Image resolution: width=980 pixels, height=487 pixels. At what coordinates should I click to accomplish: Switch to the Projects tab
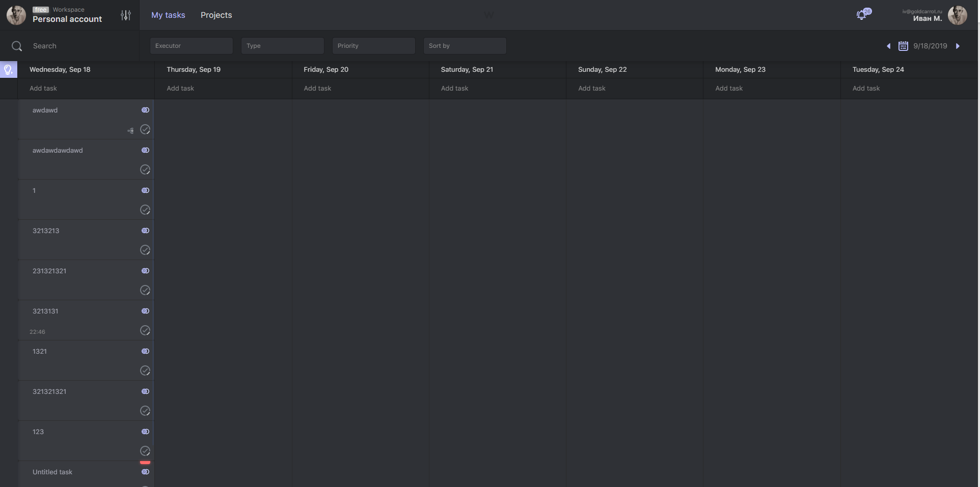(216, 15)
